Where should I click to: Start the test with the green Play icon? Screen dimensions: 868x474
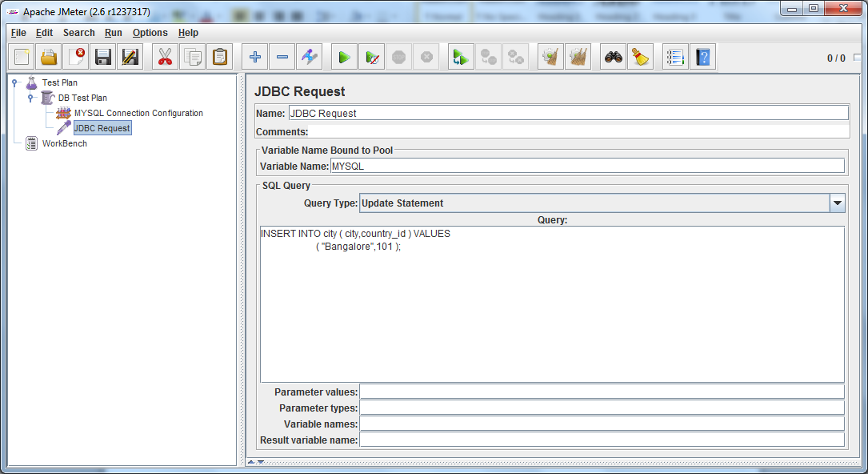point(345,56)
